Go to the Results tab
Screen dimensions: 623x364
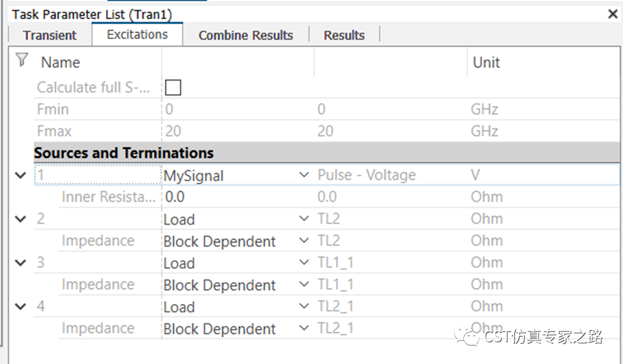point(344,35)
